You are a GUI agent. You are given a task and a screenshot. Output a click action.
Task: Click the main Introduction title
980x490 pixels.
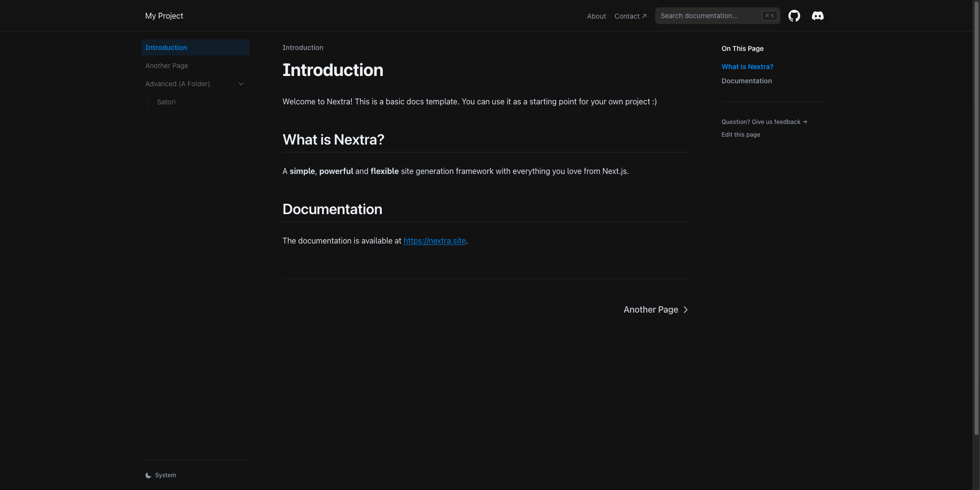tap(333, 70)
